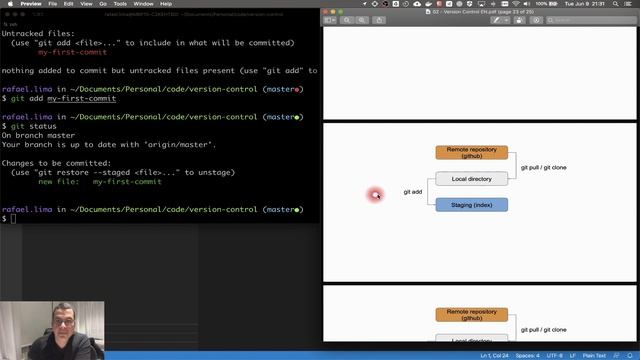
Task: Click 'git pull / git clone' label, middle slide
Action: [x=543, y=167]
